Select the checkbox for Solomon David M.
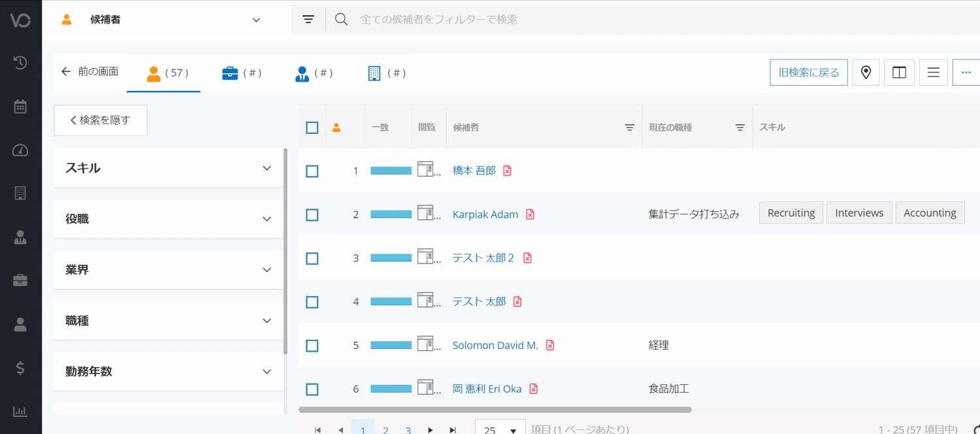 [x=312, y=345]
